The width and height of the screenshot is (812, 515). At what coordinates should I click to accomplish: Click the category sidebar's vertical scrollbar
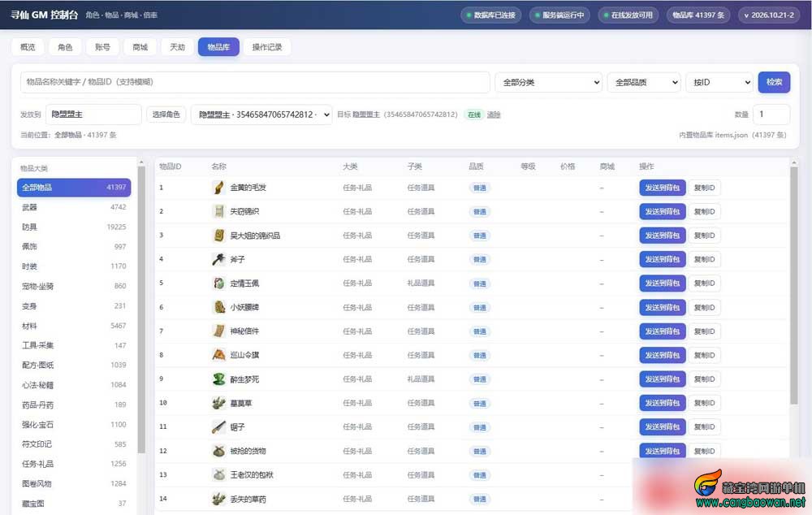(x=141, y=309)
